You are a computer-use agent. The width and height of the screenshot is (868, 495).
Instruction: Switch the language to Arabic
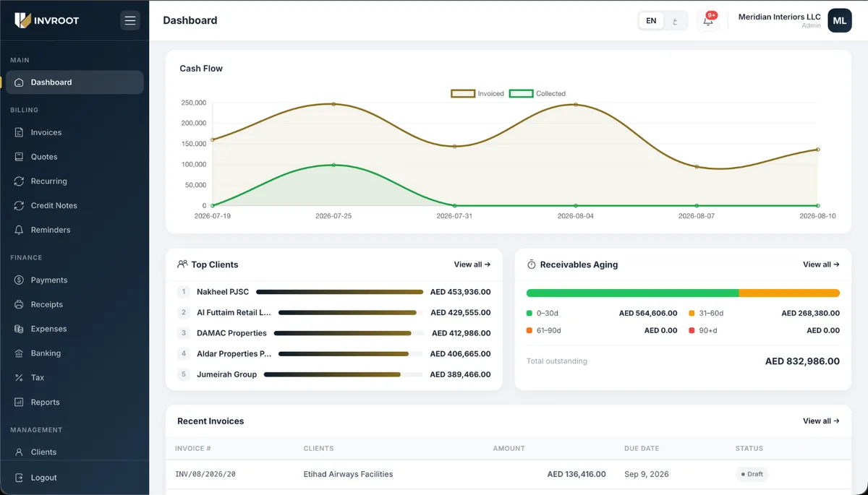[675, 20]
